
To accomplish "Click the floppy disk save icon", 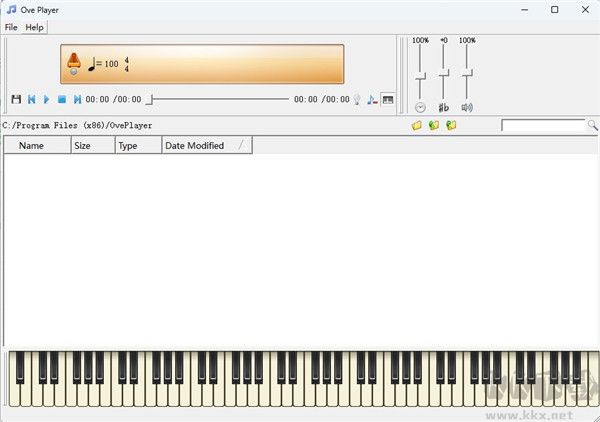I will coord(16,99).
